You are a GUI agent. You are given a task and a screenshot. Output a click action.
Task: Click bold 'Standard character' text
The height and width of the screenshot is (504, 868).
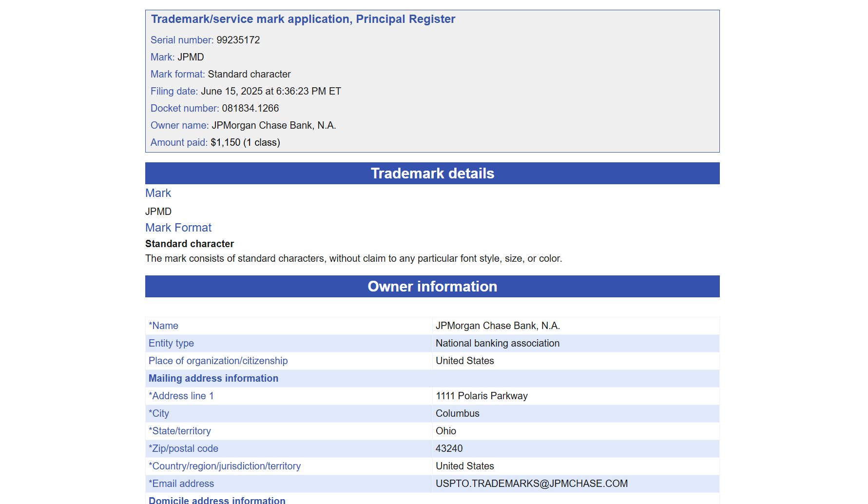[x=190, y=244]
